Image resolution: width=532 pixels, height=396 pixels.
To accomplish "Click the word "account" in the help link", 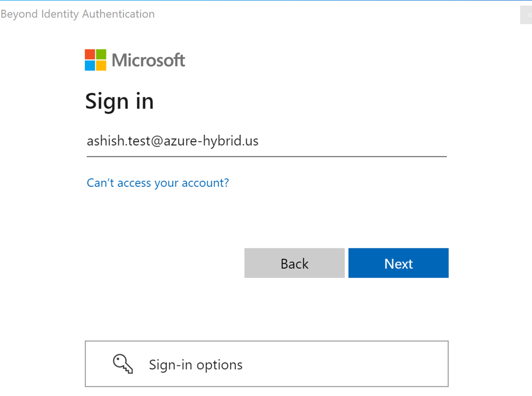I will click(203, 183).
